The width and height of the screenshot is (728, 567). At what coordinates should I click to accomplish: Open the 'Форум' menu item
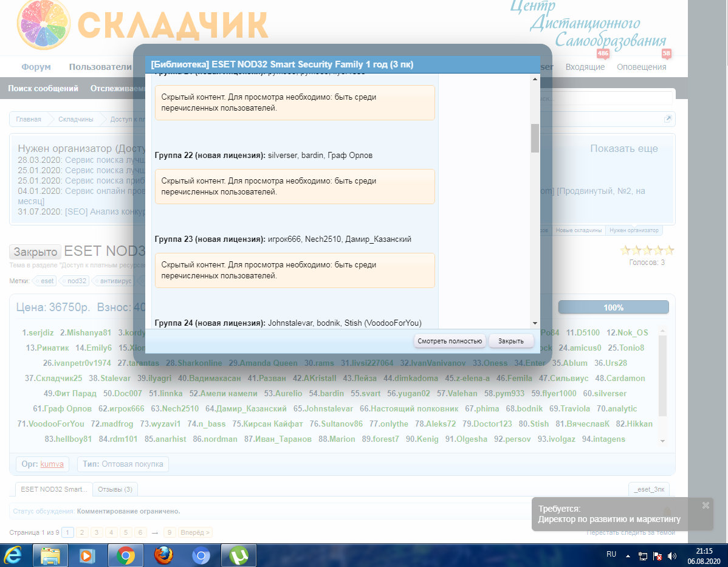tap(36, 67)
